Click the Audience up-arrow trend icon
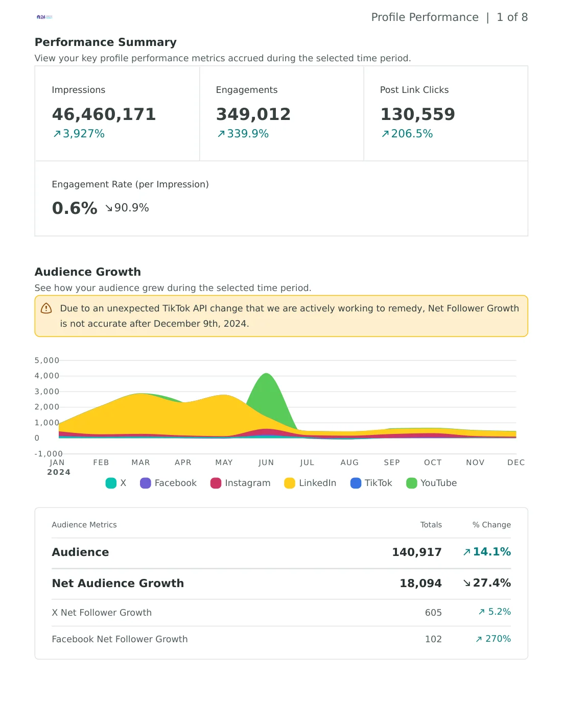 coord(466,552)
